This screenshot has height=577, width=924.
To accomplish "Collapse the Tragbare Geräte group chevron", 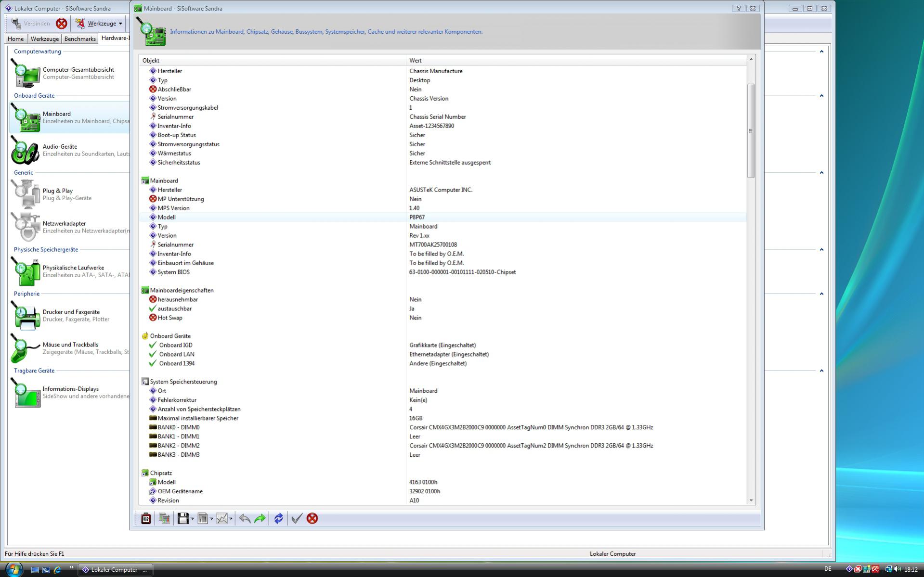I will (821, 371).
